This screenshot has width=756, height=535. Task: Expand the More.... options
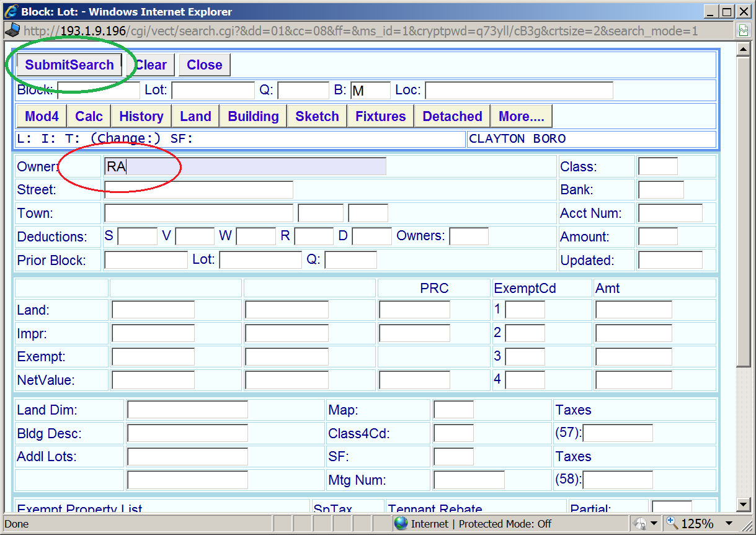[521, 116]
